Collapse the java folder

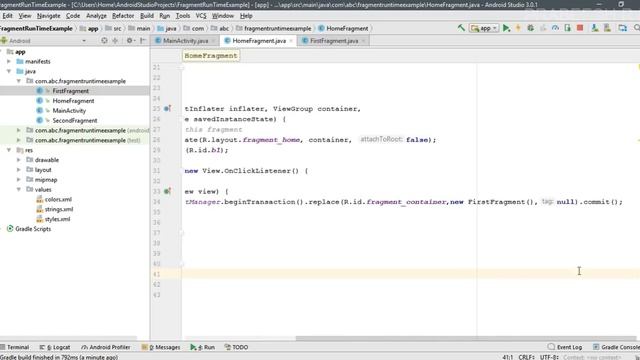(9, 71)
